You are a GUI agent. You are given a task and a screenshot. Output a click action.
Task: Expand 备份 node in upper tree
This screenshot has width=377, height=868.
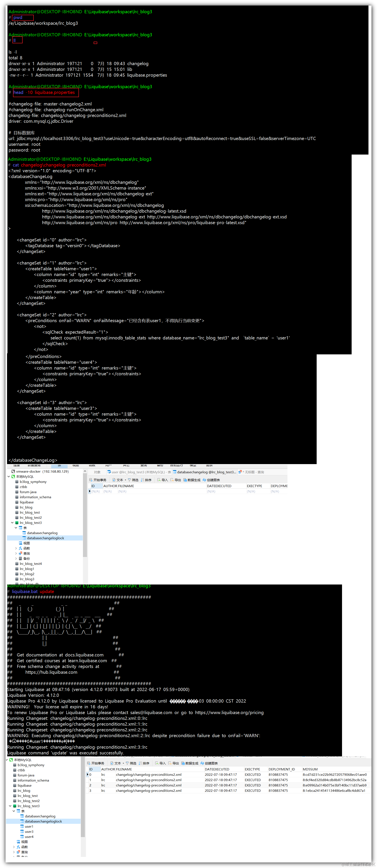tap(16, 558)
